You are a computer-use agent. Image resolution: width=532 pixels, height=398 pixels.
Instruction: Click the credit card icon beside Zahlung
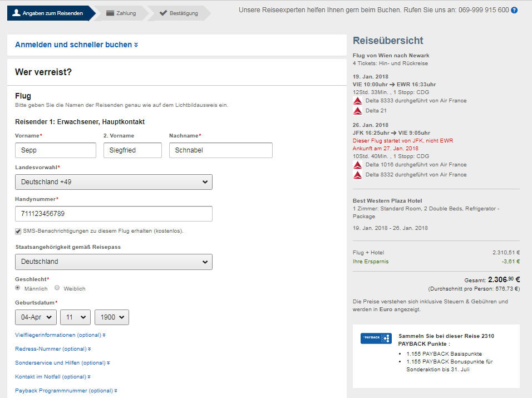110,13
